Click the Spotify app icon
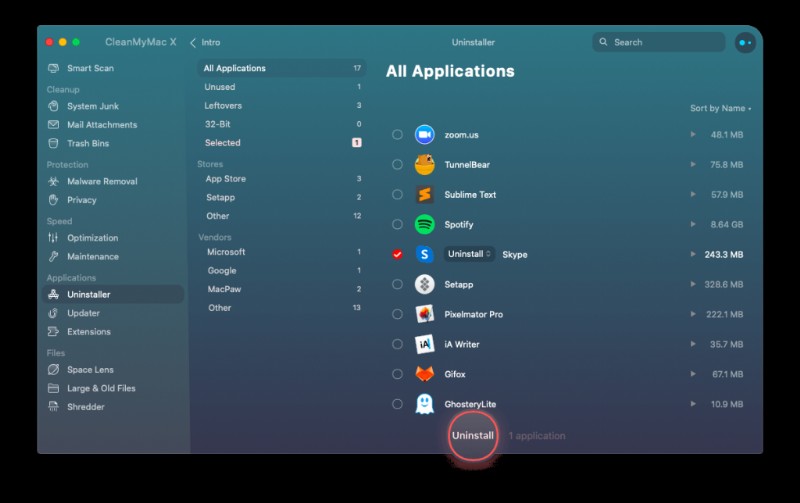Viewport: 800px width, 503px height. click(x=424, y=224)
